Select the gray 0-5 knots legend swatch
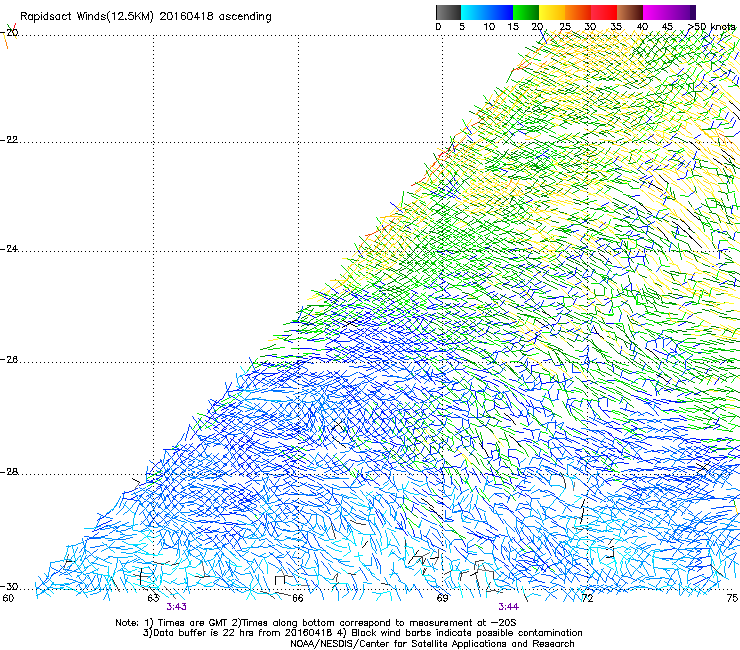740x650 pixels. tap(448, 12)
